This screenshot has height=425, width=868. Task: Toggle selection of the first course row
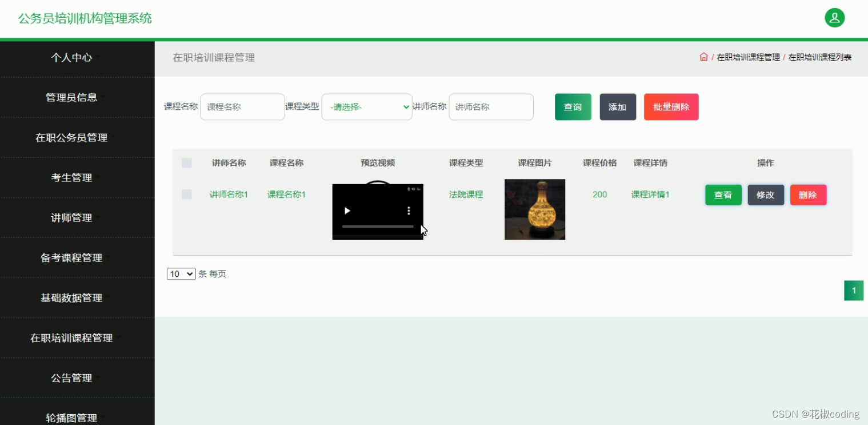186,194
